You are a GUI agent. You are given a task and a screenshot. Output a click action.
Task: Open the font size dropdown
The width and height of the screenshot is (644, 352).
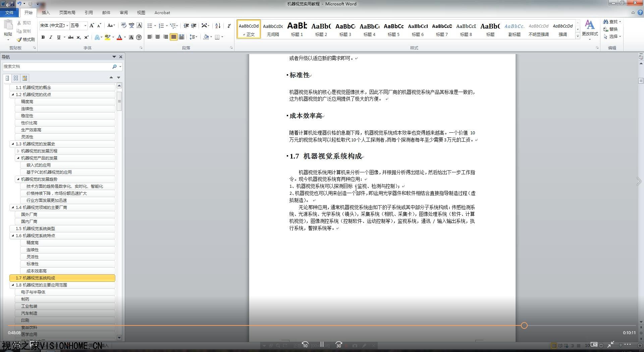click(x=85, y=26)
